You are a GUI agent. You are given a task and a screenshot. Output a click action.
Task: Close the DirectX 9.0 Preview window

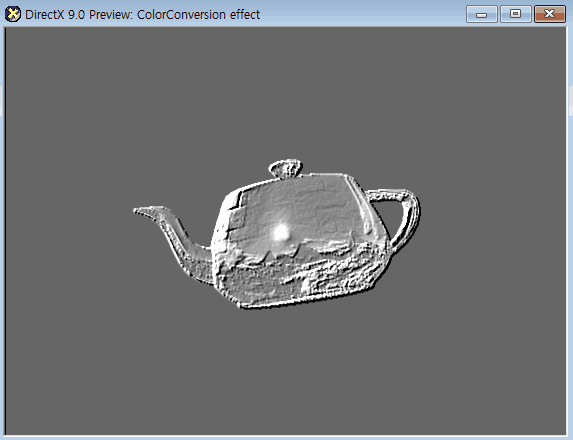tap(550, 14)
